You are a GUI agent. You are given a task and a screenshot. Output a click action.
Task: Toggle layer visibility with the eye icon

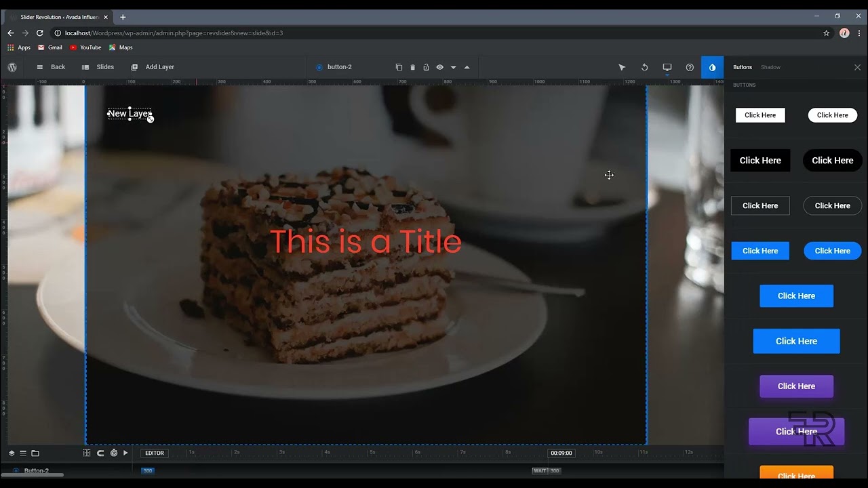pos(439,67)
